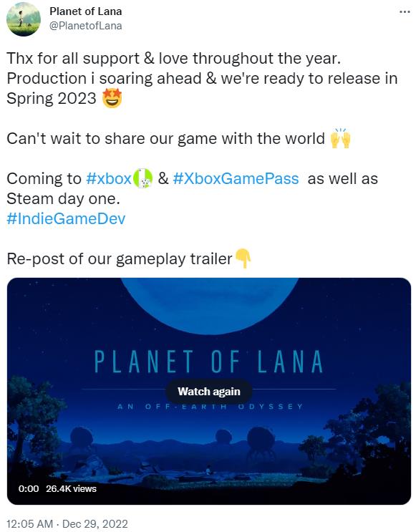Click the star-struck emoji after Spring 2023
Screen dimensions: 416x532
click(112, 97)
